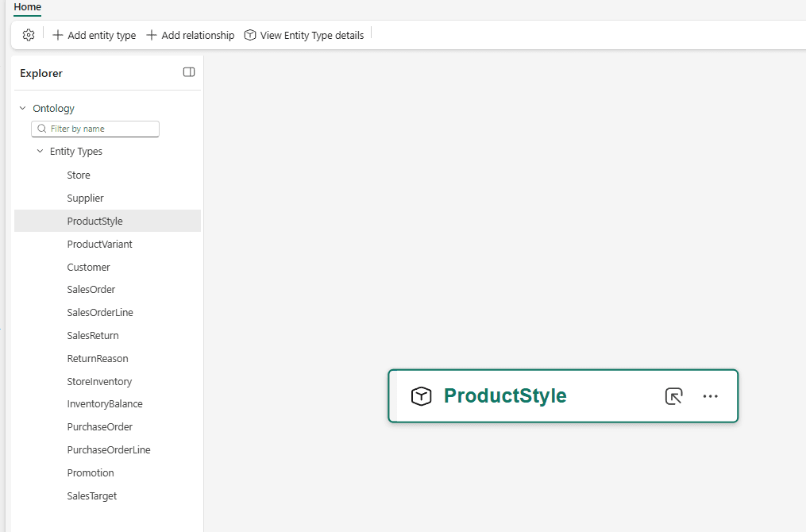Select ProductStyle in the Explorer list
Screen dimensions: 806x532
107,221
